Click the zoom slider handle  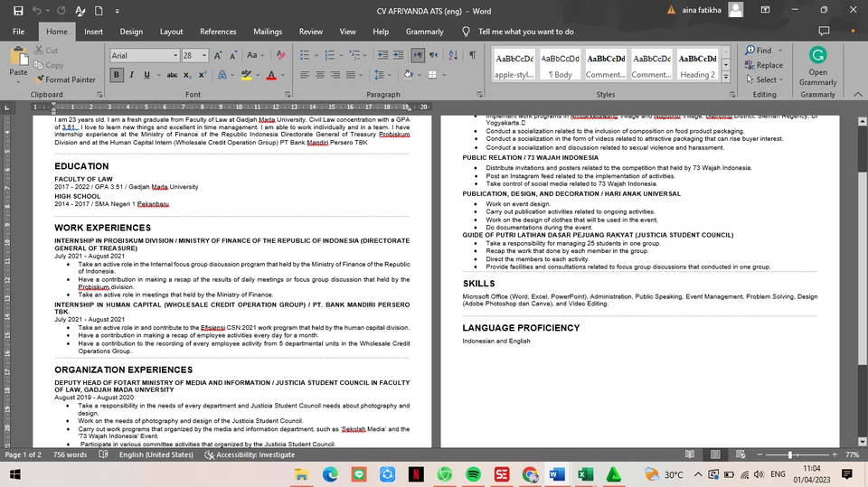[x=790, y=454]
